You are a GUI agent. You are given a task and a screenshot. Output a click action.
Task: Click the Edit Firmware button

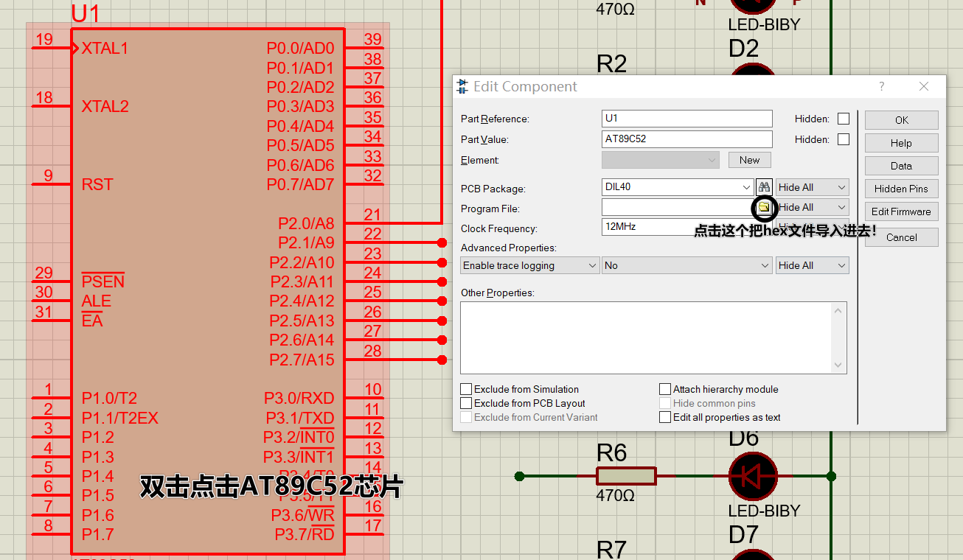(902, 211)
